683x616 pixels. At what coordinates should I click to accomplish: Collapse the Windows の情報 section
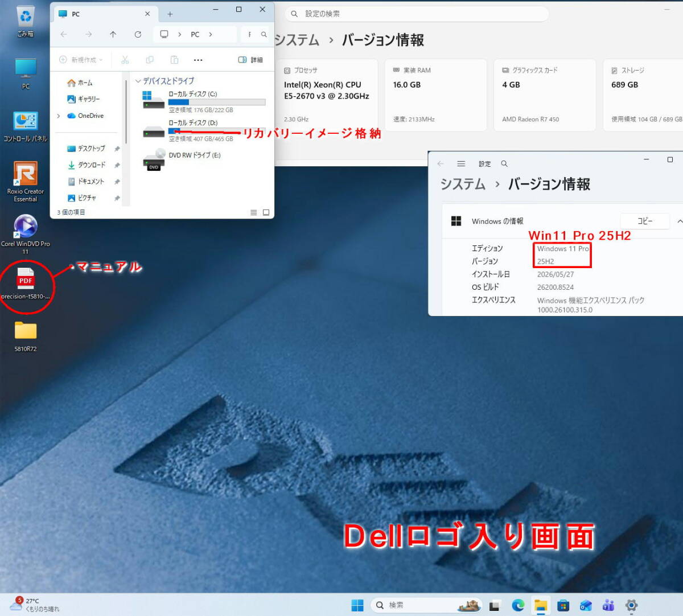(x=680, y=221)
